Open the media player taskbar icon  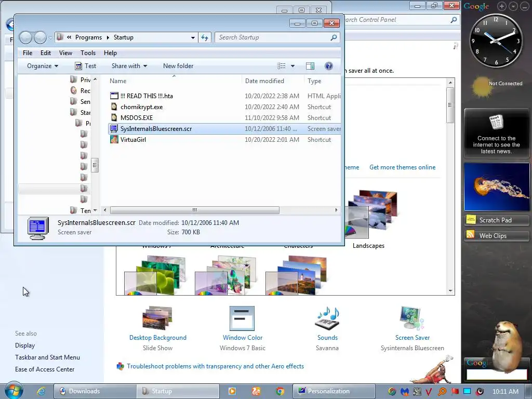(232, 391)
